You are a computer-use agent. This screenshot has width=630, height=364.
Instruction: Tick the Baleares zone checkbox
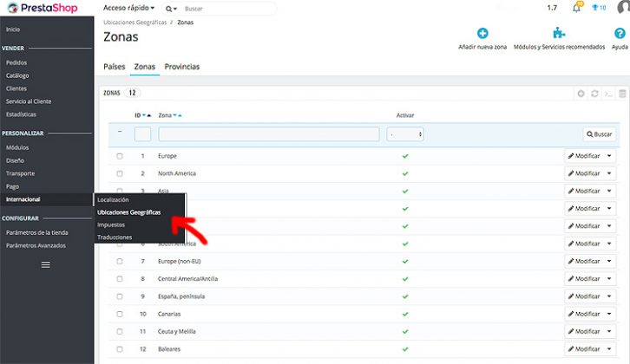pos(120,348)
